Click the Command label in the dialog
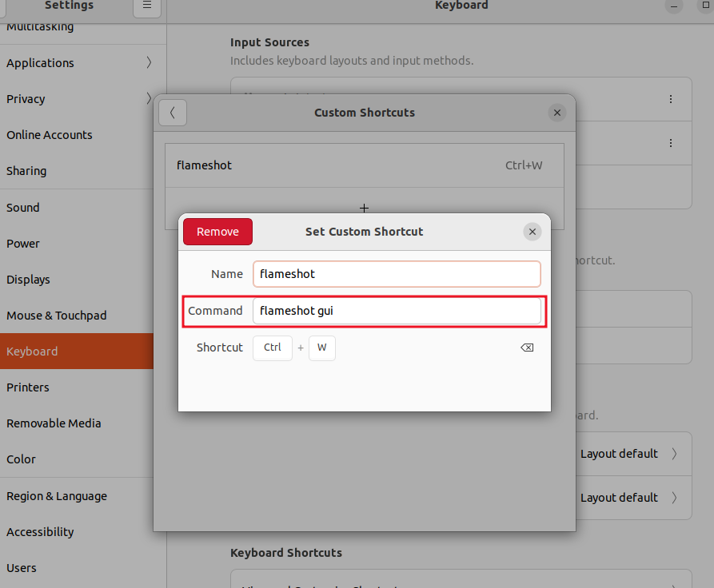This screenshot has height=588, width=714. (215, 311)
